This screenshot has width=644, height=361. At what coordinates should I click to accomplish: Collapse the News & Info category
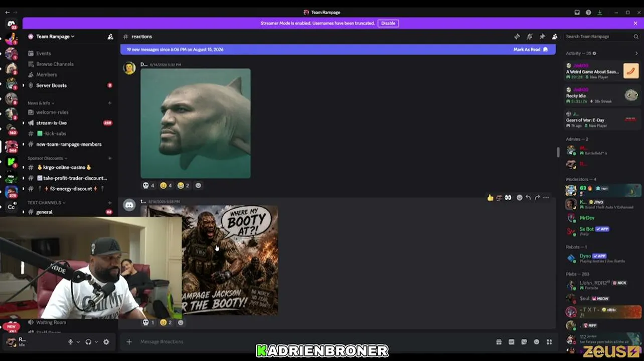point(40,103)
